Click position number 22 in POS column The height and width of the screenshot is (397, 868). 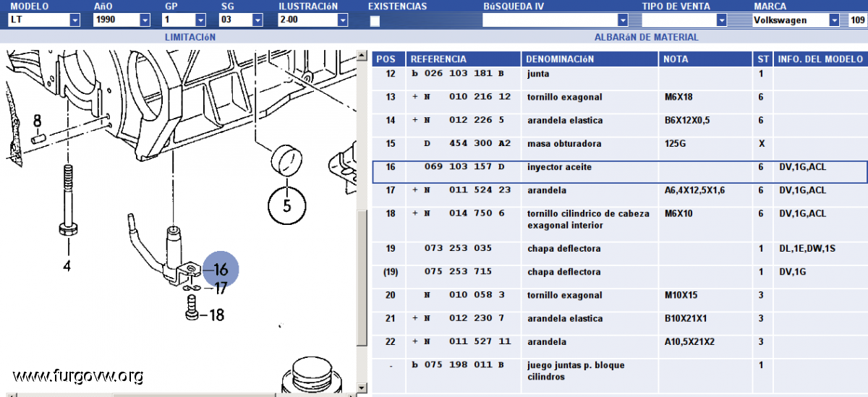pos(391,341)
